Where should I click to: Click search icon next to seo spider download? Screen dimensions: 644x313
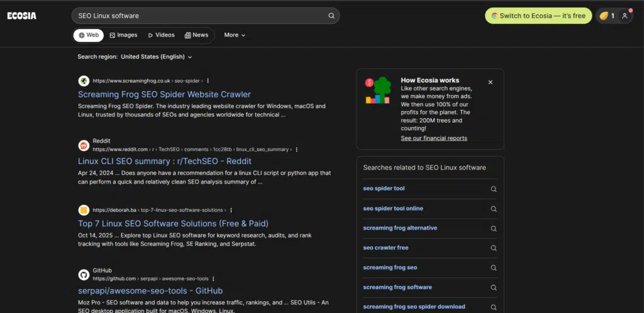coord(494,307)
